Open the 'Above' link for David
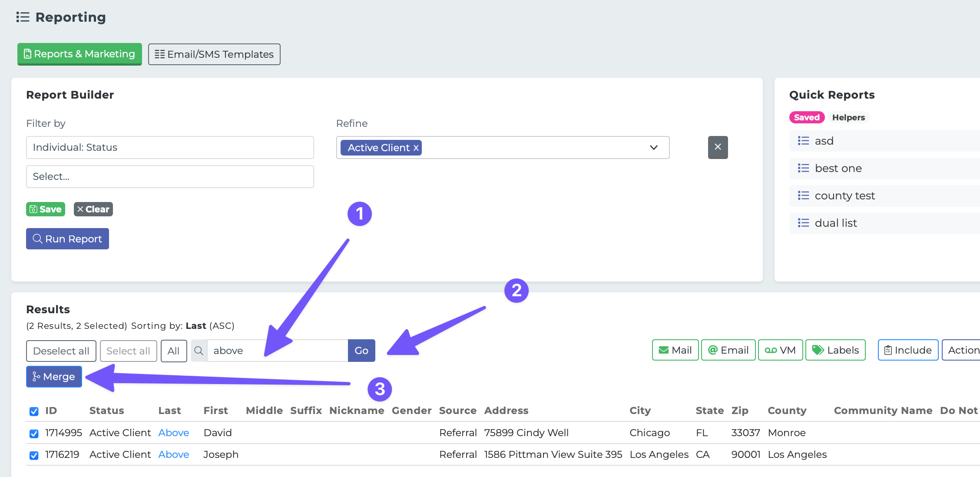Image resolution: width=980 pixels, height=477 pixels. click(173, 433)
